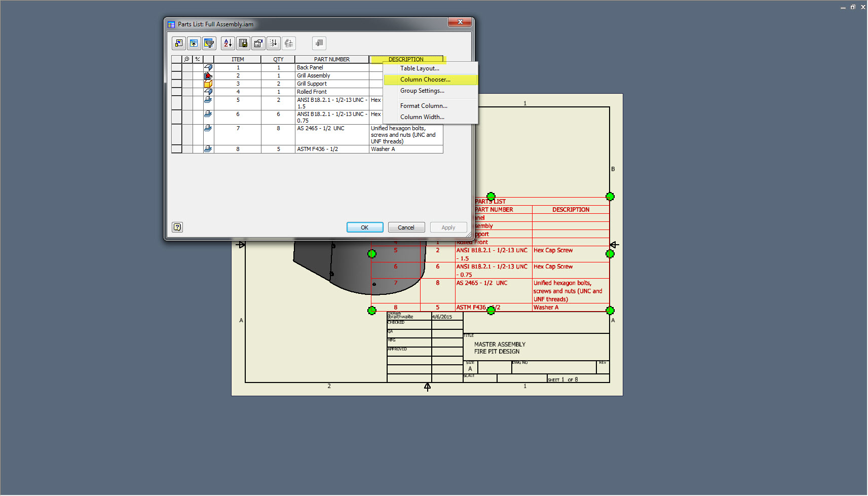Click MASTER ASSEMBLY title in title block
This screenshot has height=496, width=868.
pyautogui.click(x=500, y=345)
